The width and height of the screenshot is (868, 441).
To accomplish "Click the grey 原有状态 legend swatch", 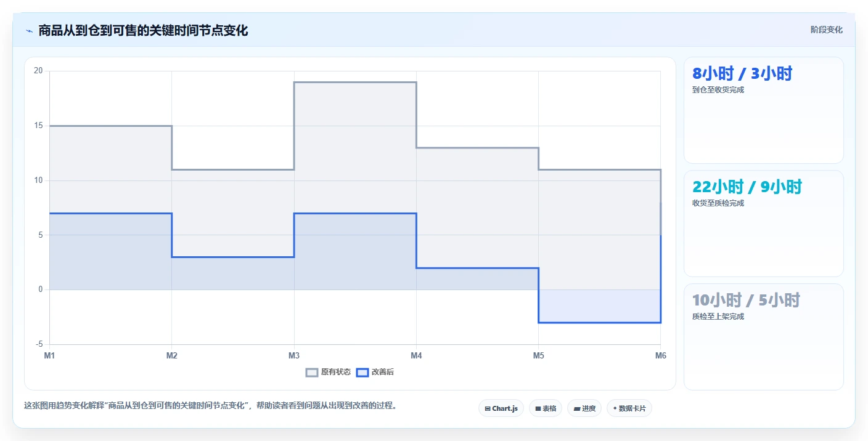I will [312, 372].
